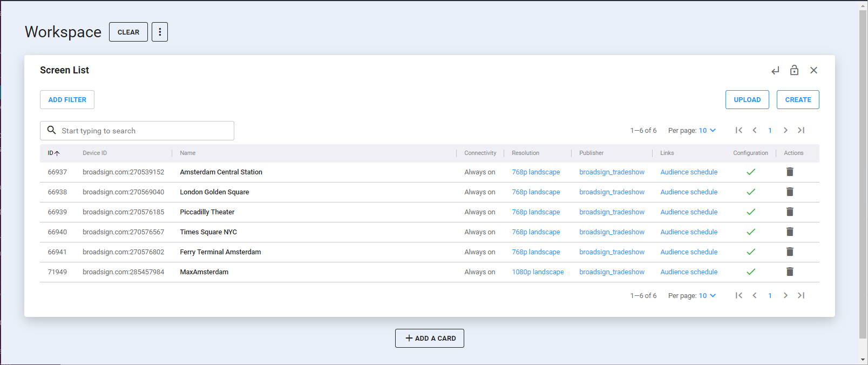This screenshot has width=868, height=365.
Task: Click the Piccadilly Theater name
Action: coord(207,212)
